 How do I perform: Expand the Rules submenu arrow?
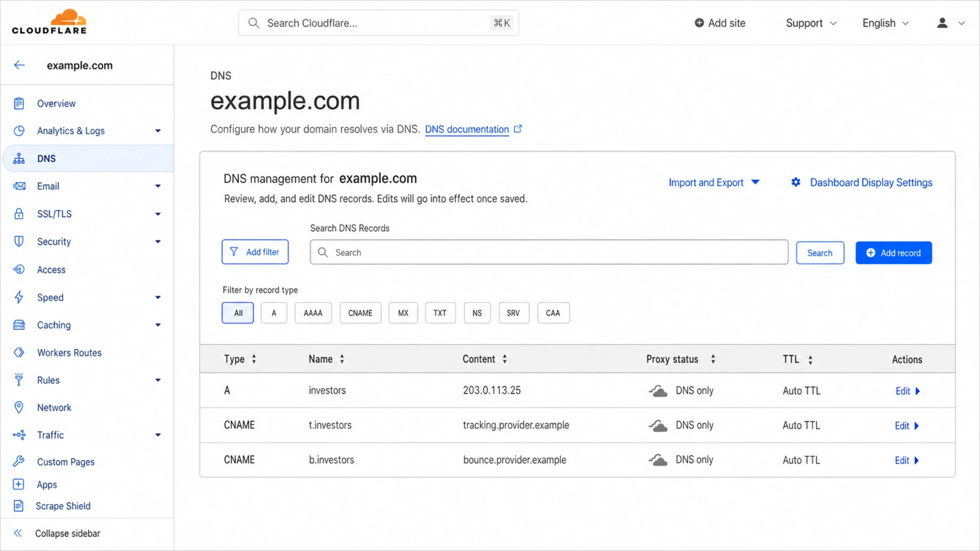pyautogui.click(x=158, y=380)
